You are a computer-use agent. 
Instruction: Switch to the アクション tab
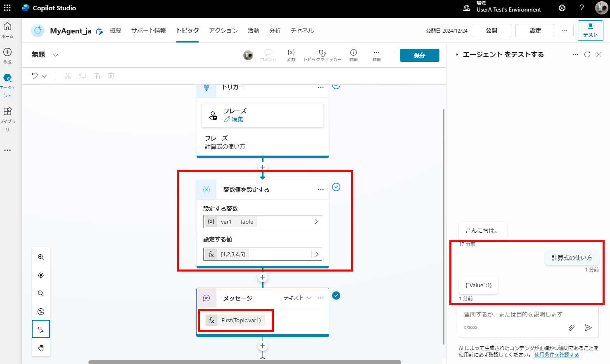point(223,31)
